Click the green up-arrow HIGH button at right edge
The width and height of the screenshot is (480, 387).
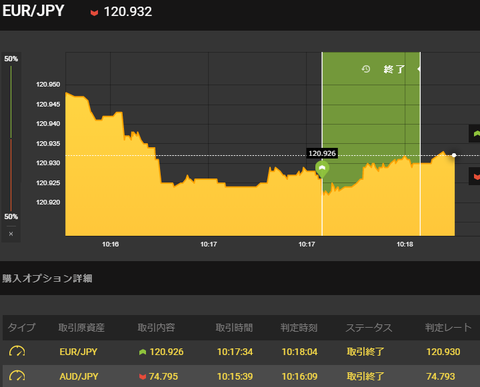point(475,134)
